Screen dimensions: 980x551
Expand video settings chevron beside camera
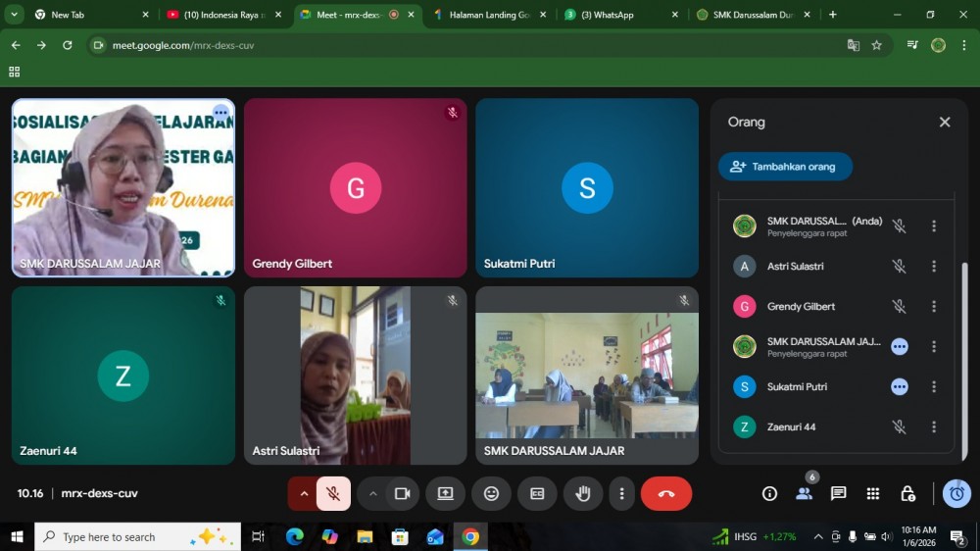[x=372, y=494]
